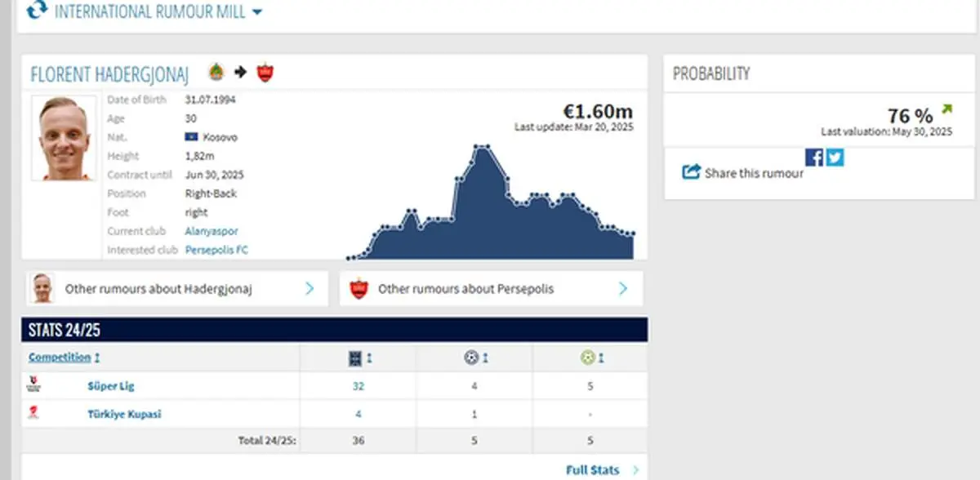Sort by the Competition column header
The image size is (980, 480).
click(x=60, y=358)
